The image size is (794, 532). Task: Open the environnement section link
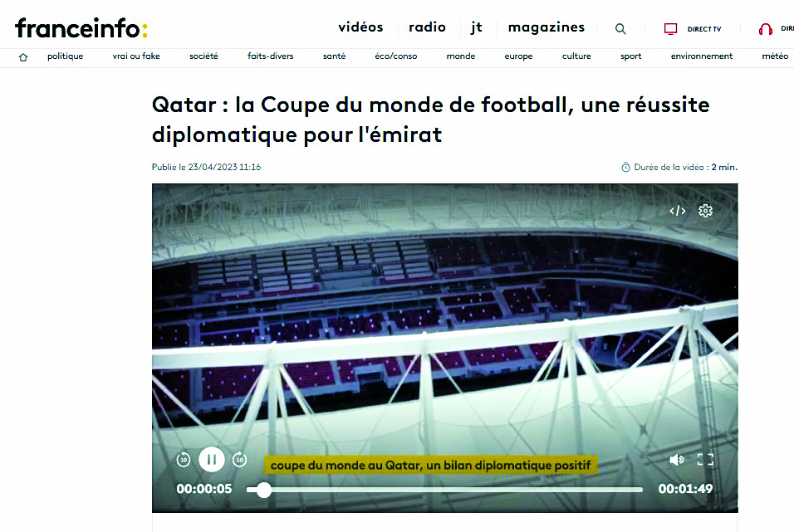point(701,56)
